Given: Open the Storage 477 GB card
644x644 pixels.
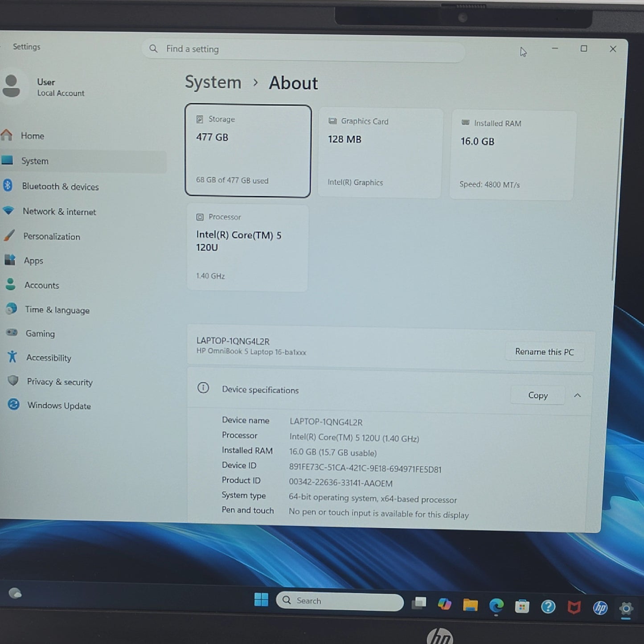Looking at the screenshot, I should click(x=248, y=151).
